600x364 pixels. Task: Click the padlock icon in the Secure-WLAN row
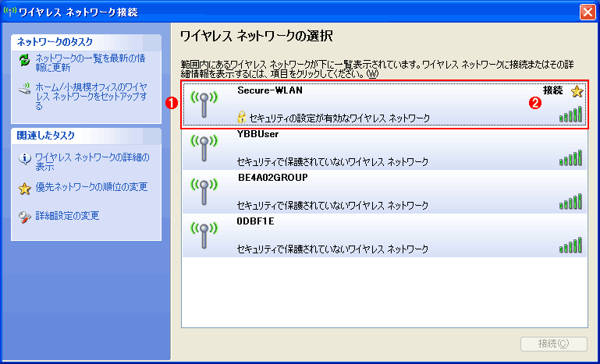coord(241,118)
